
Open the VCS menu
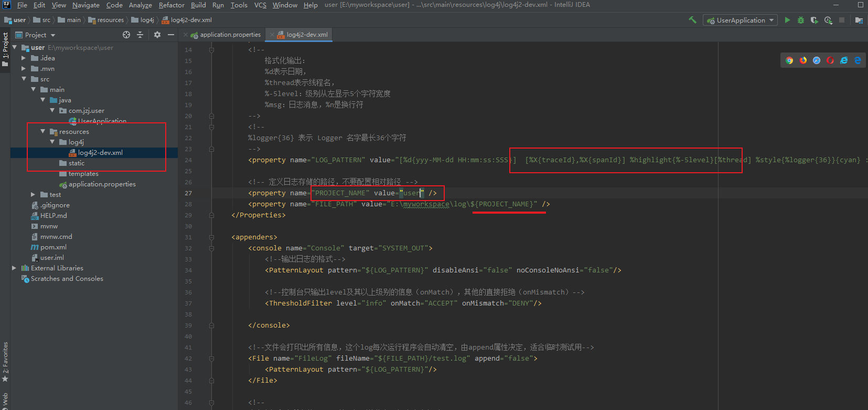point(260,5)
